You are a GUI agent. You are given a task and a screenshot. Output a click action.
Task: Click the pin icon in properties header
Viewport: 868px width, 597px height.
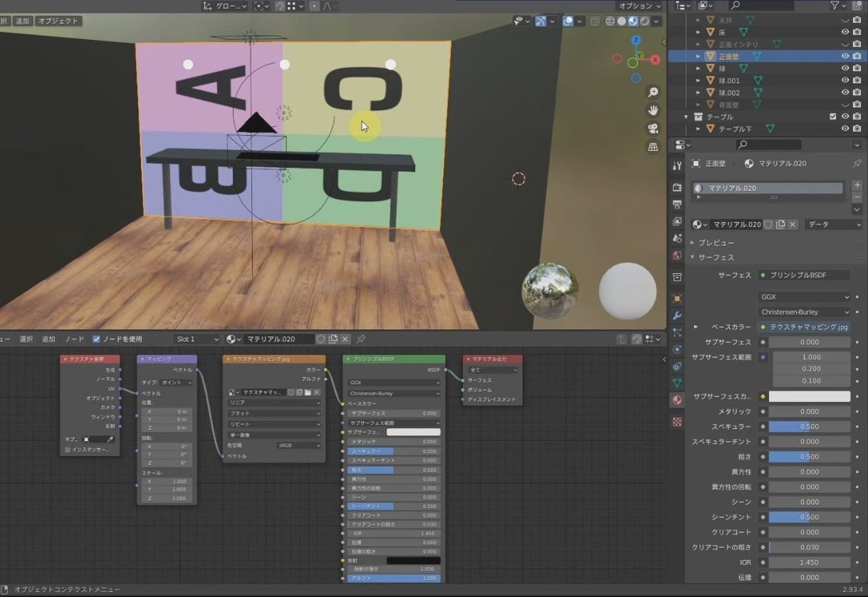click(x=857, y=163)
